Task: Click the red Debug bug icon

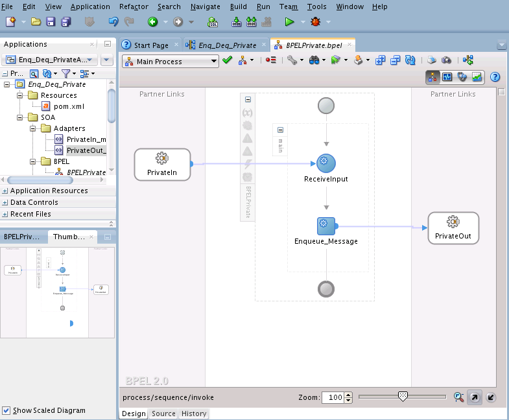Action: (x=316, y=22)
